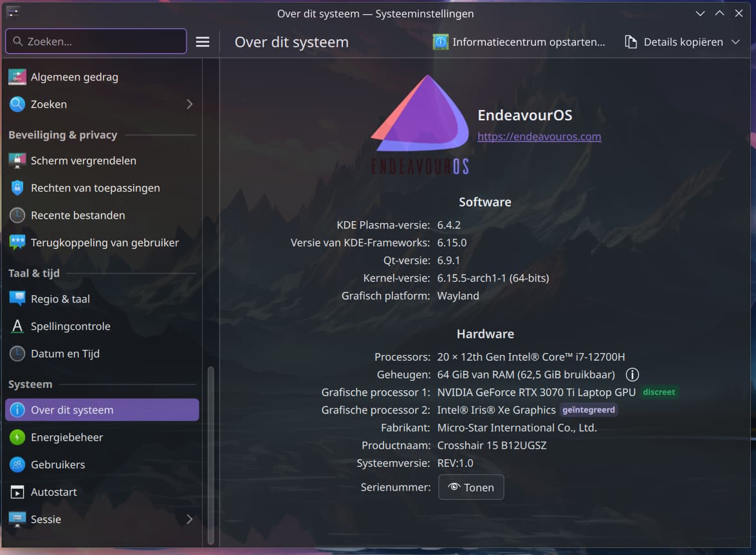
Task: Open Gebruikers settings page
Action: pyautogui.click(x=102, y=464)
